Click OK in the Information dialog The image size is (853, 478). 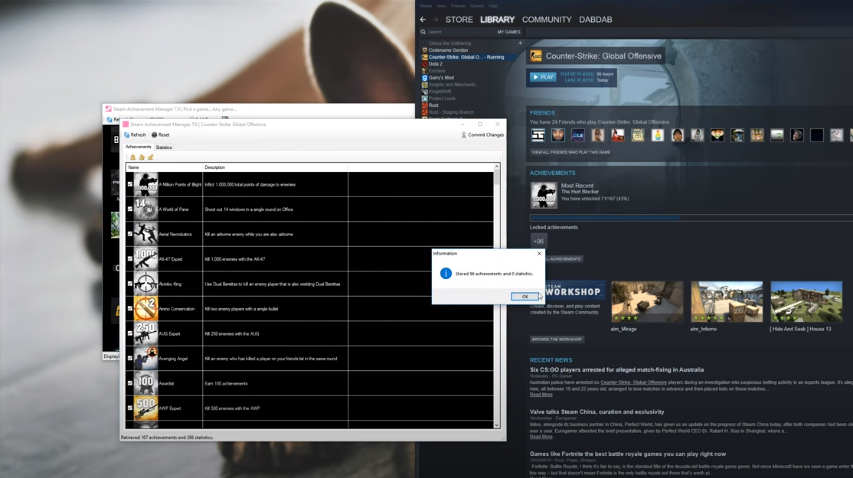click(524, 296)
